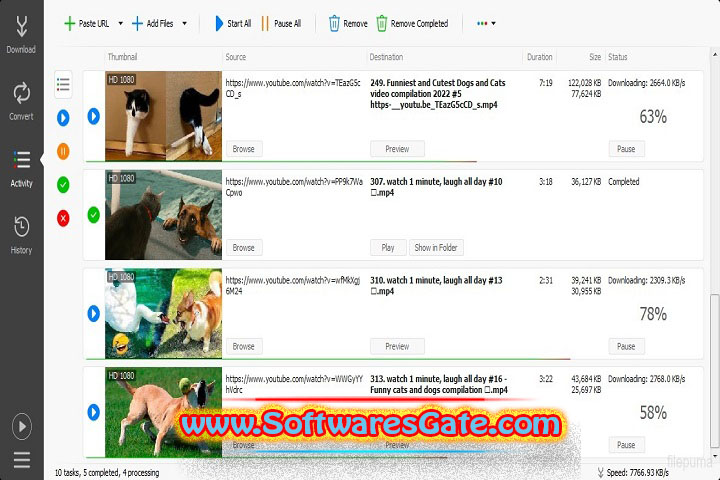
Task: Browse source of Funniest Dogs and Cats task
Action: [x=244, y=149]
